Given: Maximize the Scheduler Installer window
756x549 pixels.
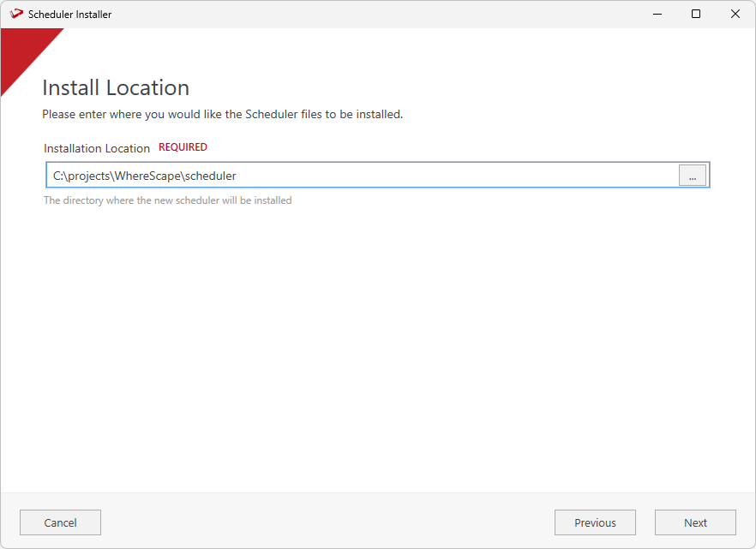Looking at the screenshot, I should [696, 14].
